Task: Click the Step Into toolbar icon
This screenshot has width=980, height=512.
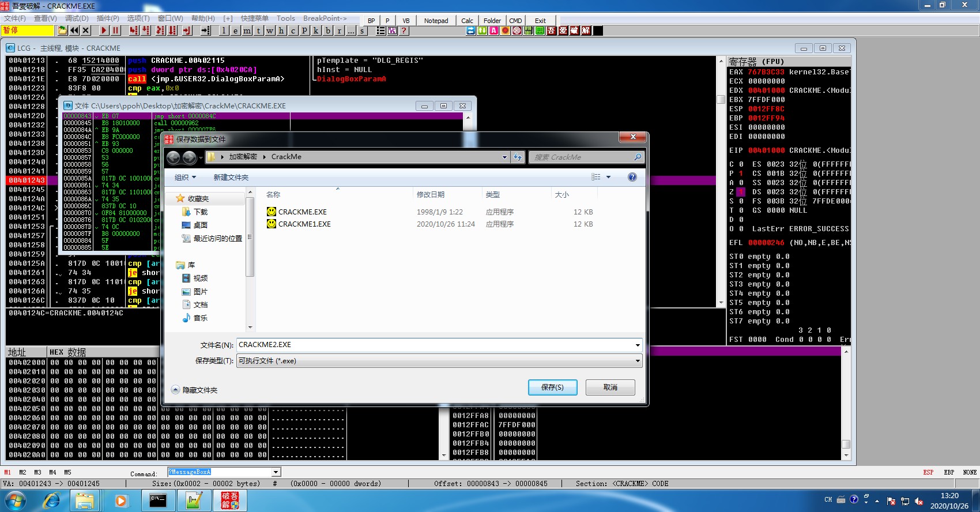Action: point(134,31)
